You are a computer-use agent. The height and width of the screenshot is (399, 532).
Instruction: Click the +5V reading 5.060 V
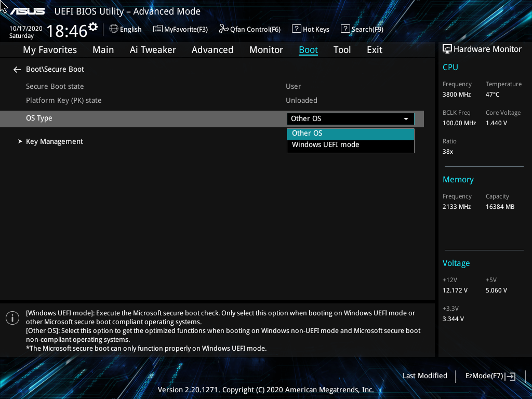click(x=496, y=290)
